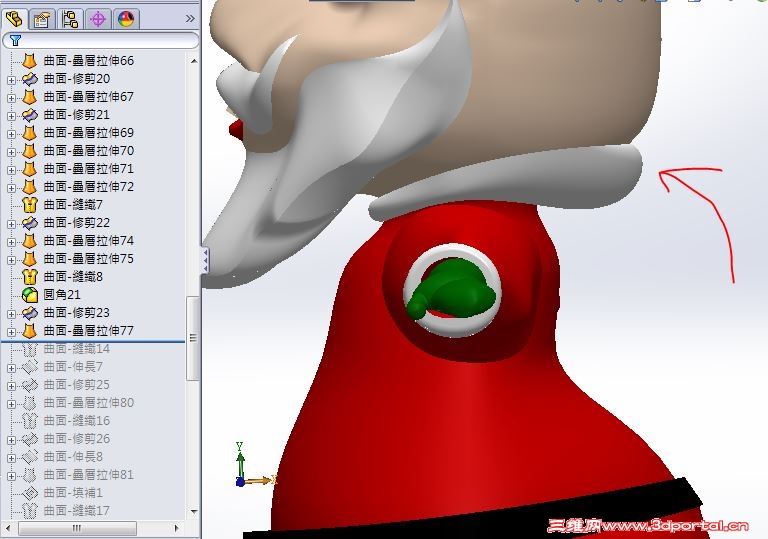
Task: Switch to the PropertyManager tab
Action: [x=42, y=20]
